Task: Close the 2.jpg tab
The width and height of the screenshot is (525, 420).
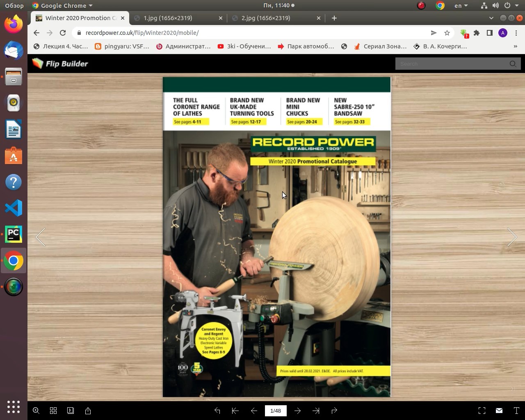Action: [x=319, y=18]
